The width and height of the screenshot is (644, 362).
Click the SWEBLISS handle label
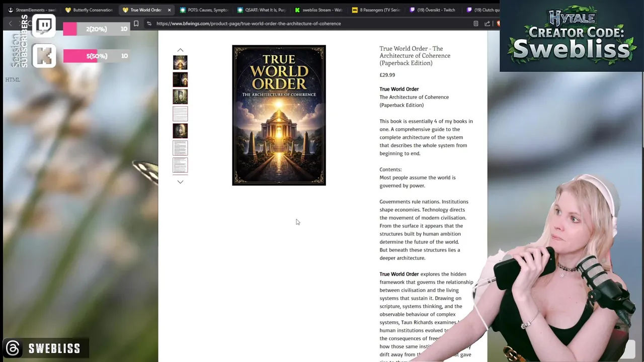point(54,348)
